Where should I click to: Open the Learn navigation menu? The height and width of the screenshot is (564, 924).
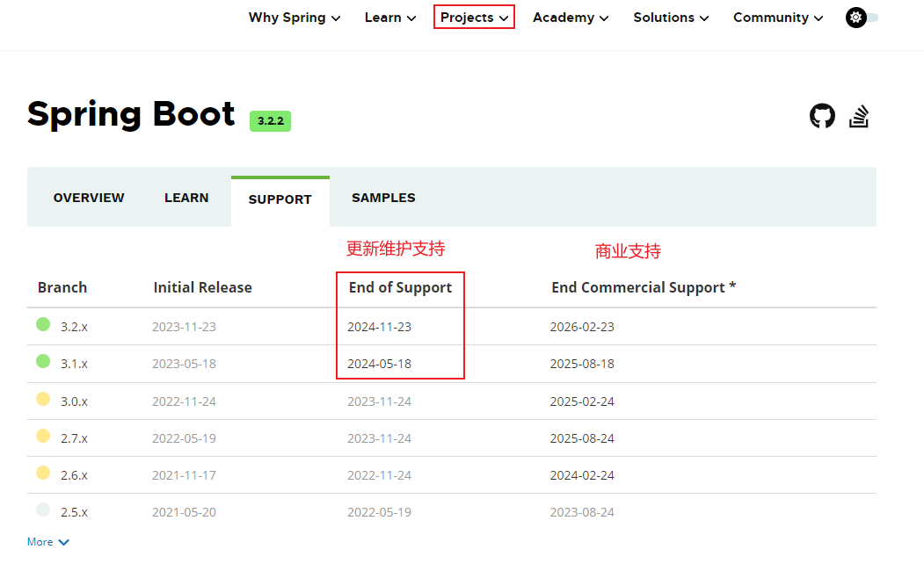[x=390, y=18]
